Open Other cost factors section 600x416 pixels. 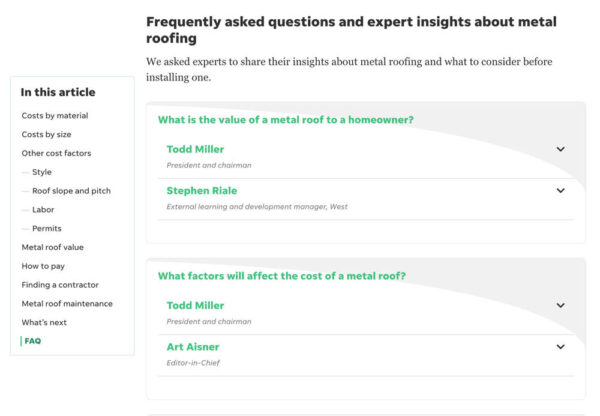[56, 154]
